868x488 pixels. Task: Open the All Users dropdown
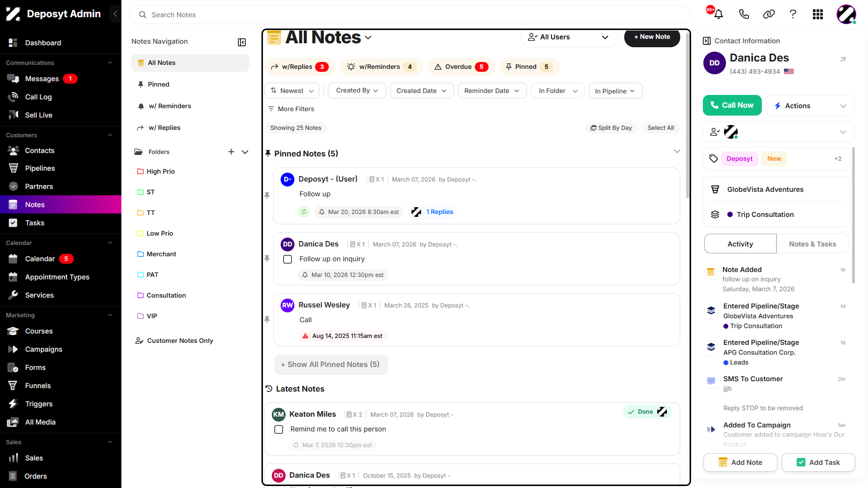[x=569, y=37]
